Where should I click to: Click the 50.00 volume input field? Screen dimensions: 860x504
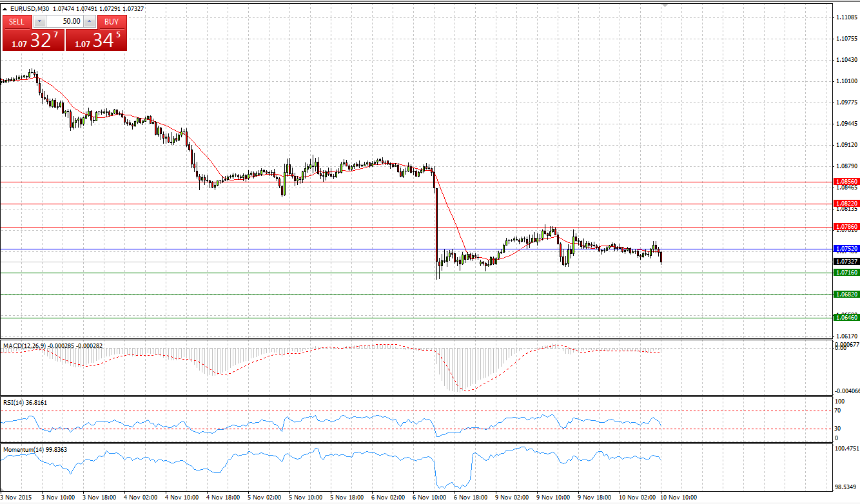tap(63, 21)
